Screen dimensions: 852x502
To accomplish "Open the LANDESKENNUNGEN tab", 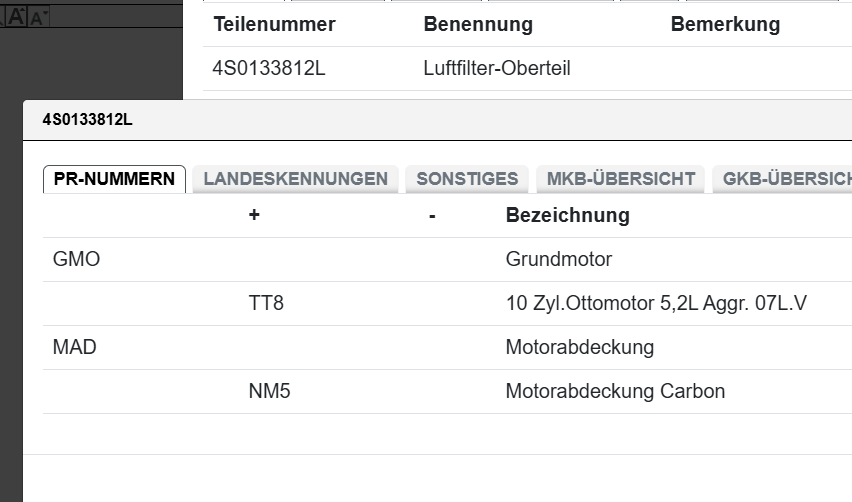I will click(x=295, y=179).
